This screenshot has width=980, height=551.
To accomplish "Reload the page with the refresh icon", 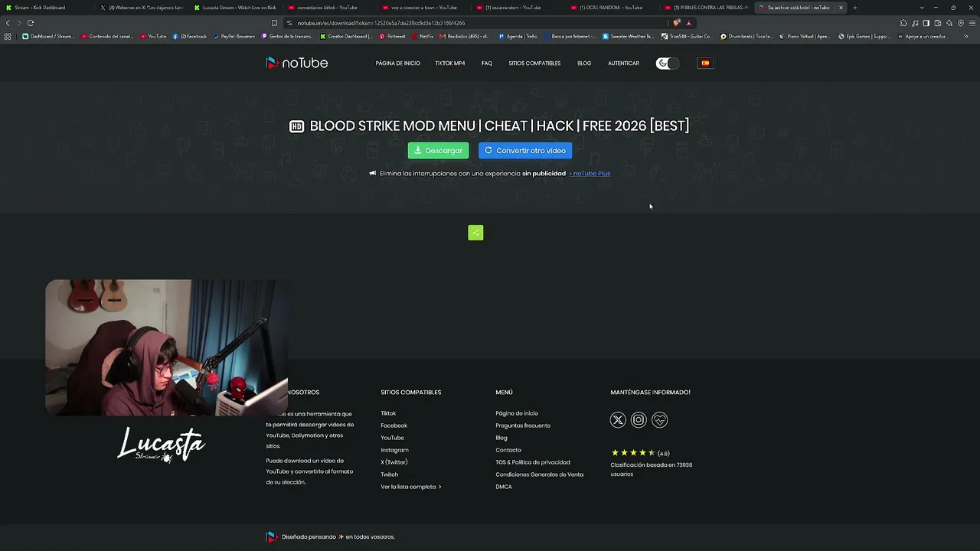I will [x=31, y=23].
